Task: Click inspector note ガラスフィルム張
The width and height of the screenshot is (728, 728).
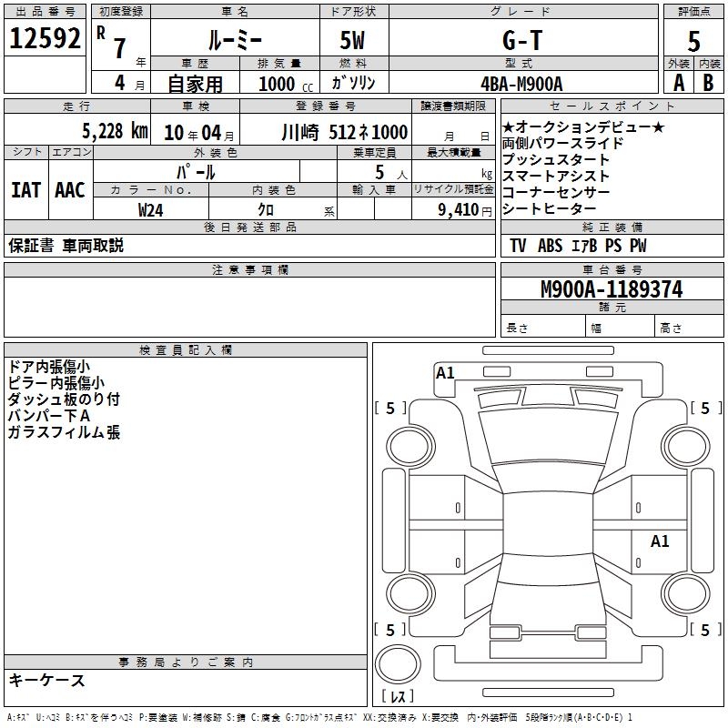Action: 64,432
